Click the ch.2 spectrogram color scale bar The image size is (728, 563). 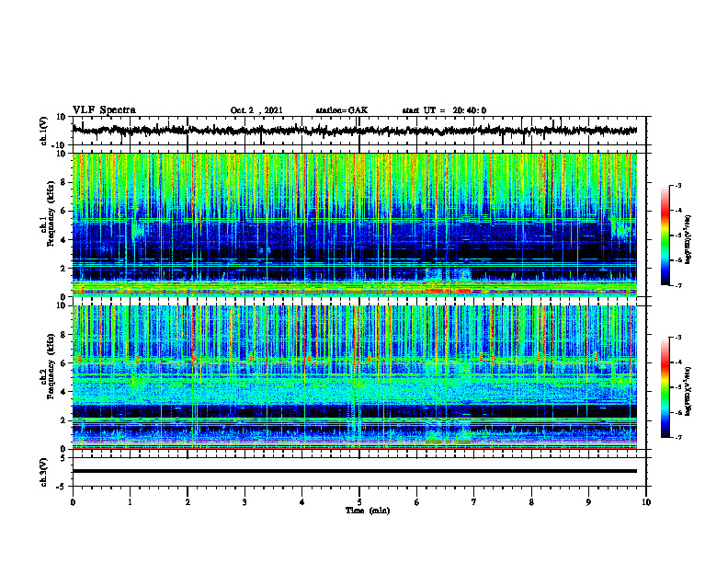[x=665, y=387]
